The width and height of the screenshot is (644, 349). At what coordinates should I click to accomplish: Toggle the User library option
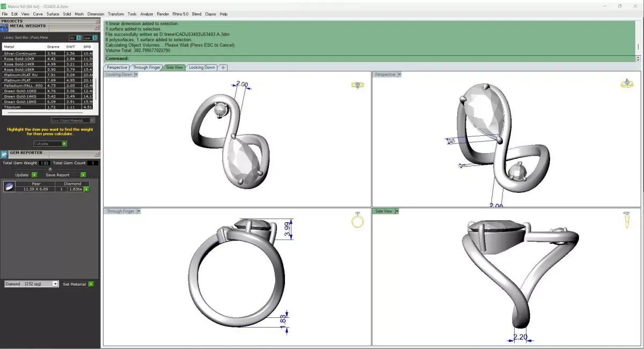click(90, 38)
